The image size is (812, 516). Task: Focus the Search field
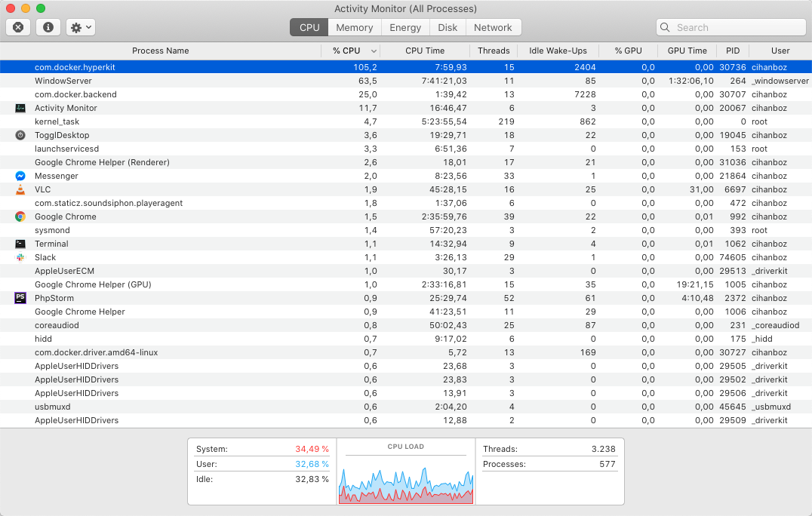[730, 27]
